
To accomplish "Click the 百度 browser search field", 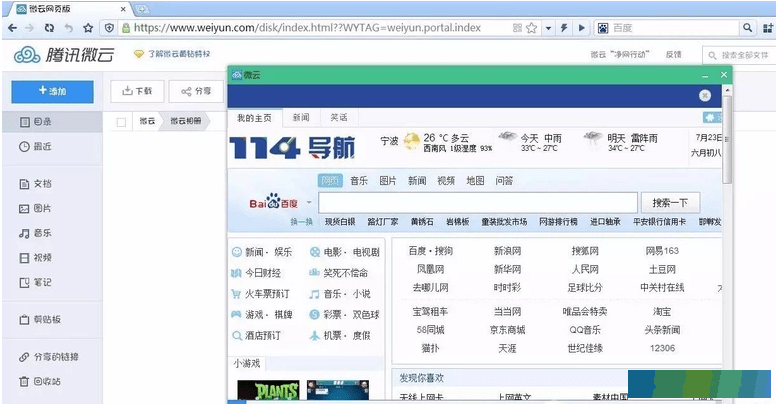I will pyautogui.click(x=674, y=28).
